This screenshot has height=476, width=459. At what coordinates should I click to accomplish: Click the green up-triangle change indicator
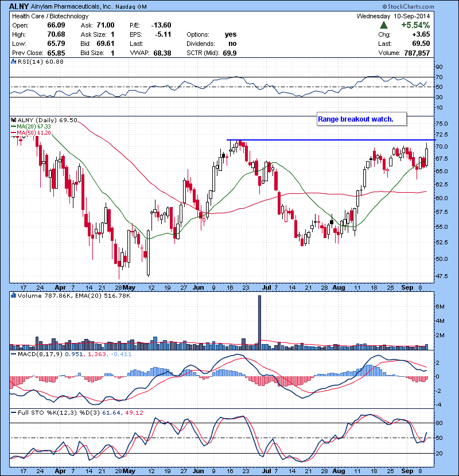(x=384, y=25)
